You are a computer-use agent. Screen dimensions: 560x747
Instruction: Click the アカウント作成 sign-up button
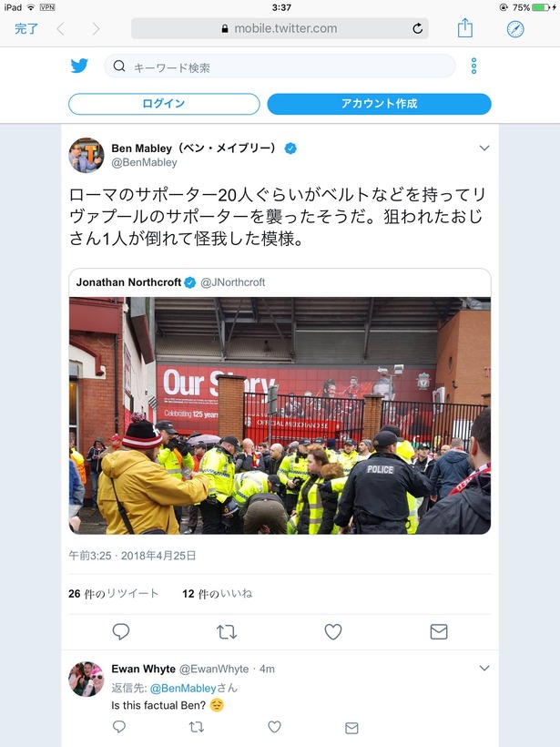click(x=379, y=104)
